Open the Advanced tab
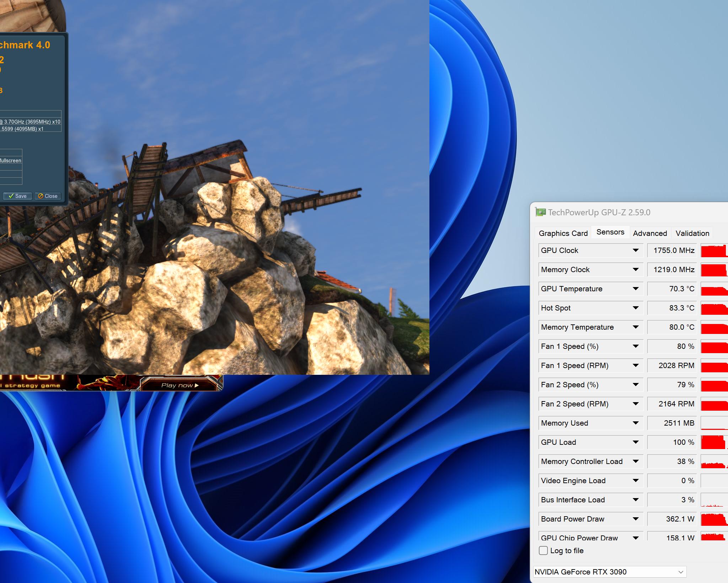 650,233
